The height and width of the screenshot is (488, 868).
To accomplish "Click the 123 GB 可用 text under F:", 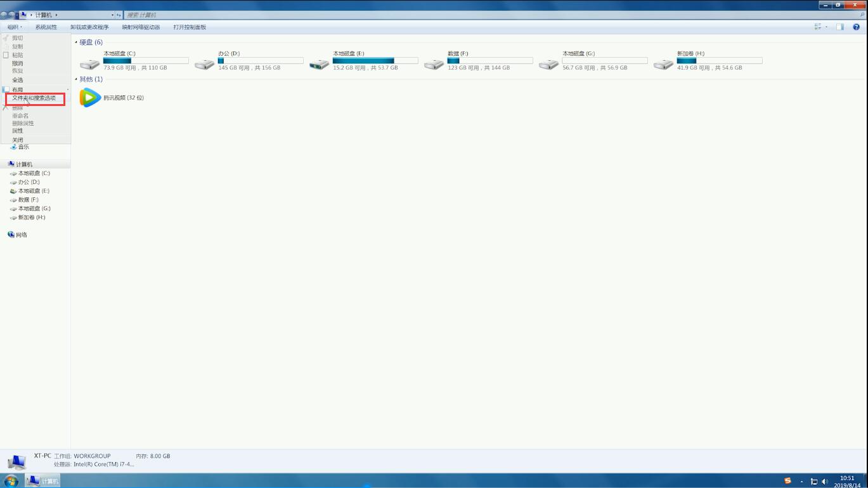I will click(479, 68).
